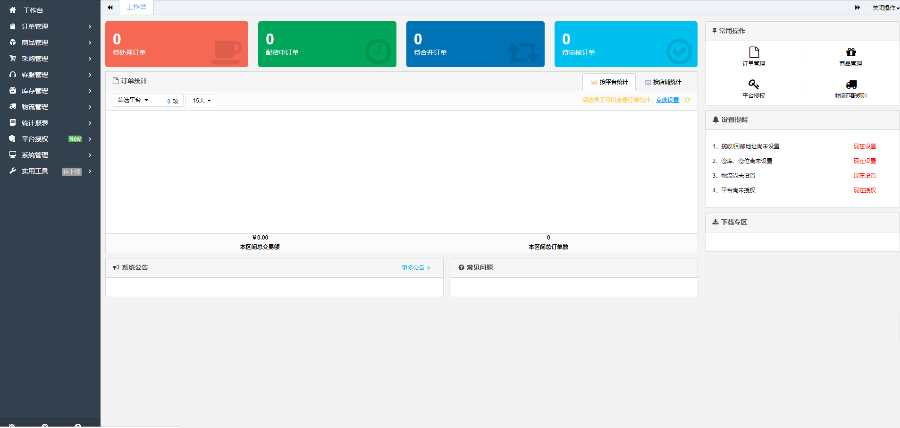
Task: Click the file icon in quick operations panel
Action: pyautogui.click(x=754, y=53)
